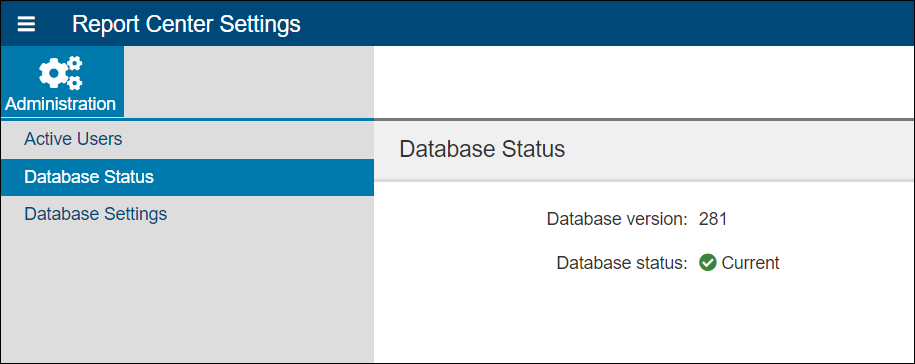This screenshot has width=915, height=364.
Task: Click gray area right of Administration tab
Action: [249, 82]
